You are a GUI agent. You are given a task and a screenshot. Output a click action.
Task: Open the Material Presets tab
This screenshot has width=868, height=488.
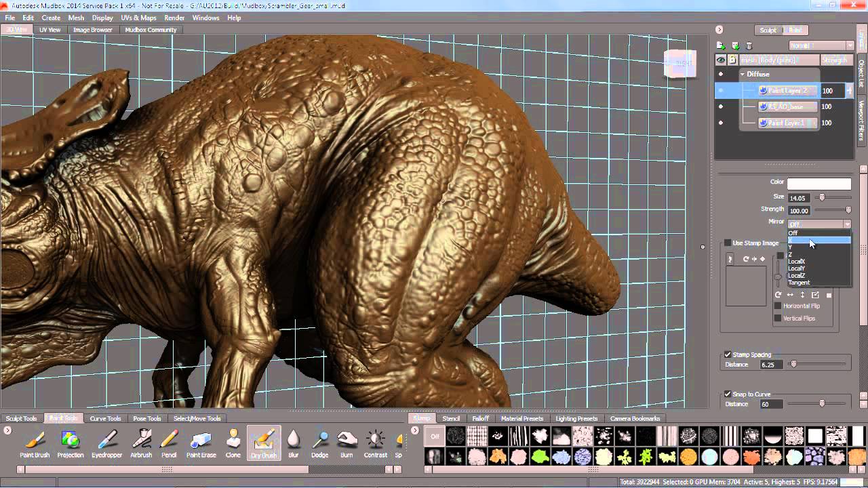pos(522,418)
